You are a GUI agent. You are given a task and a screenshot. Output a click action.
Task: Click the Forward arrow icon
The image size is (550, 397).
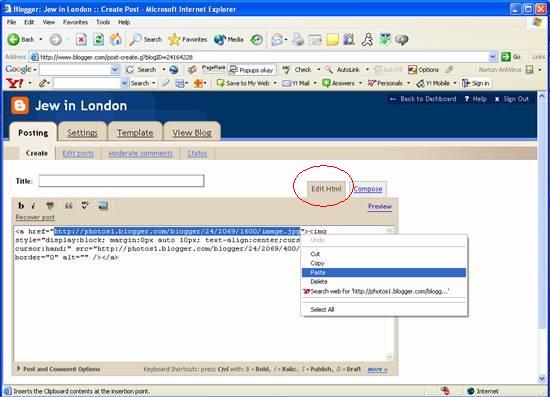[x=55, y=40]
